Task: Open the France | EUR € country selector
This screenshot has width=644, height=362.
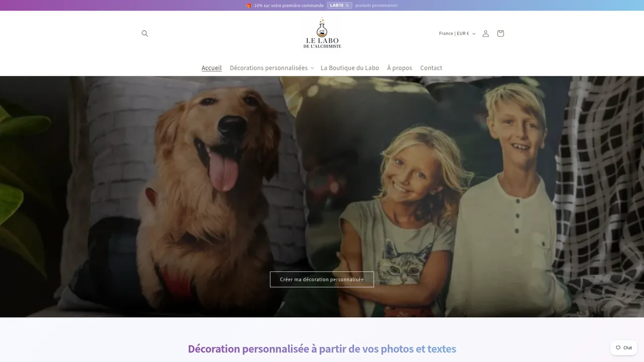Action: [457, 34]
